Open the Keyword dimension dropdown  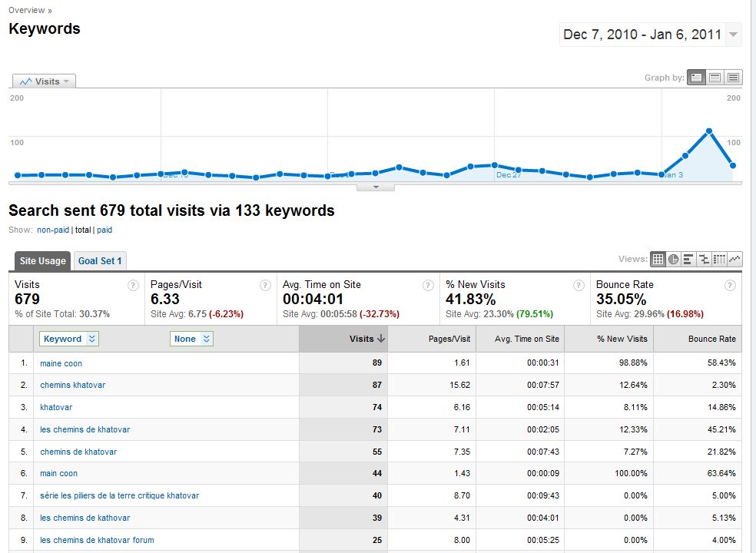click(69, 339)
